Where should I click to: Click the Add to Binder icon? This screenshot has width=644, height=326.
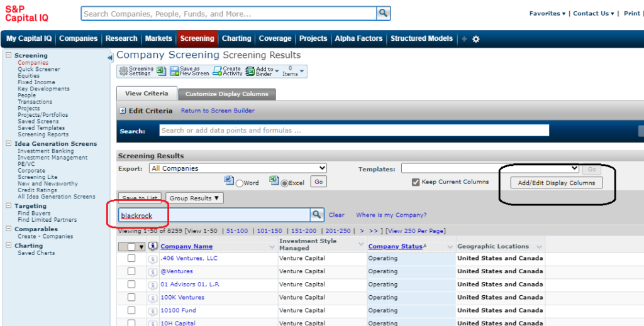[x=250, y=71]
